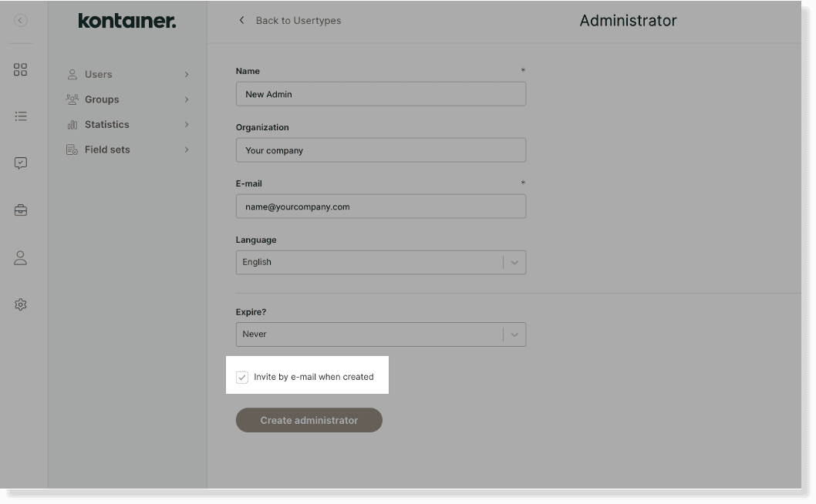Select the list view icon in sidebar

(x=21, y=116)
